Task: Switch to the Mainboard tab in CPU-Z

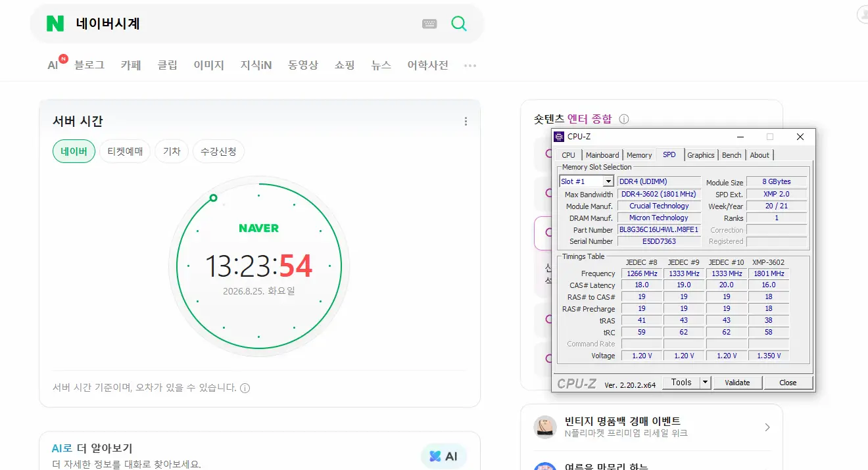Action: pyautogui.click(x=602, y=155)
